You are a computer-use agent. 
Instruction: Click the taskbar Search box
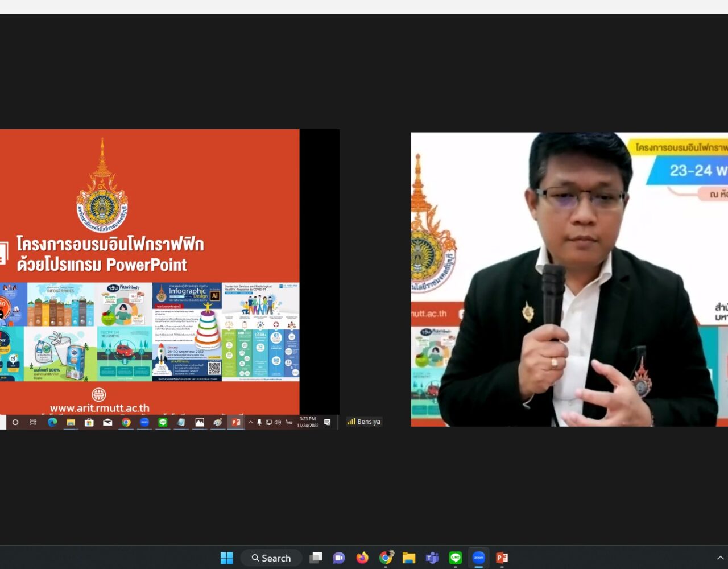271,558
